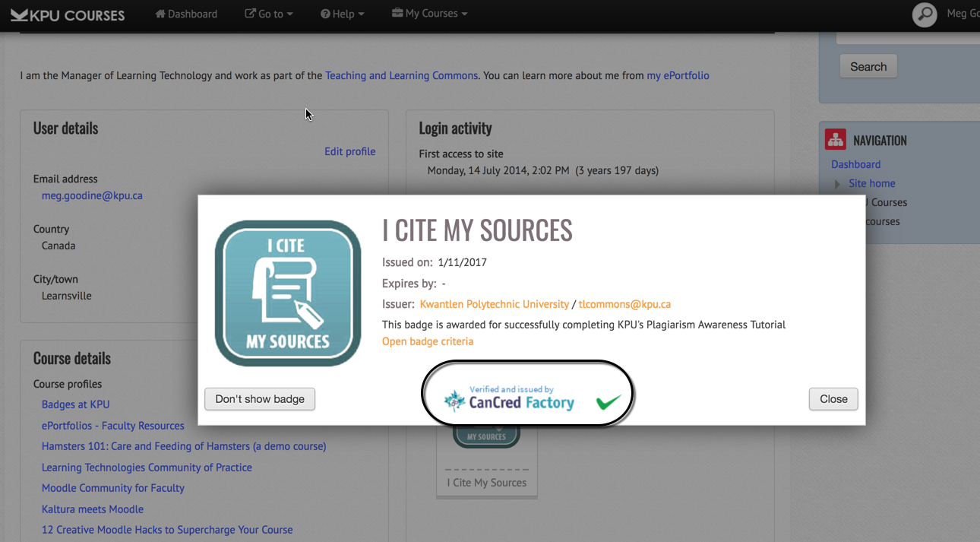The image size is (980, 542).
Task: Open ePortfolios - Faculty Resources course
Action: [x=113, y=426]
